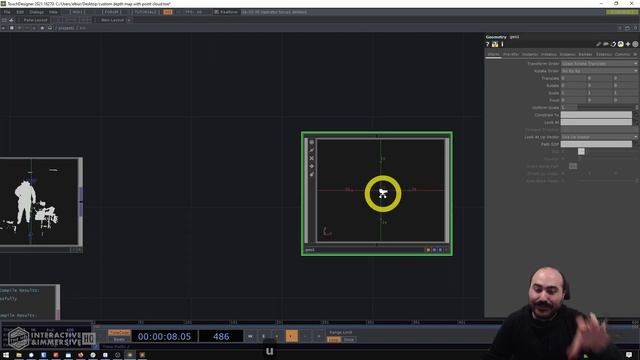Click the Look At input field
The height and width of the screenshot is (360, 640).
tap(596, 122)
